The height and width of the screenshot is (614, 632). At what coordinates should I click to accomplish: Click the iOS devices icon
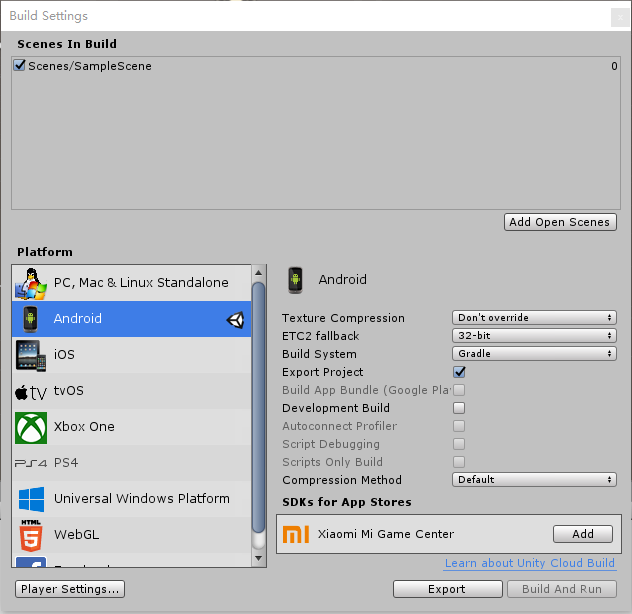click(31, 355)
